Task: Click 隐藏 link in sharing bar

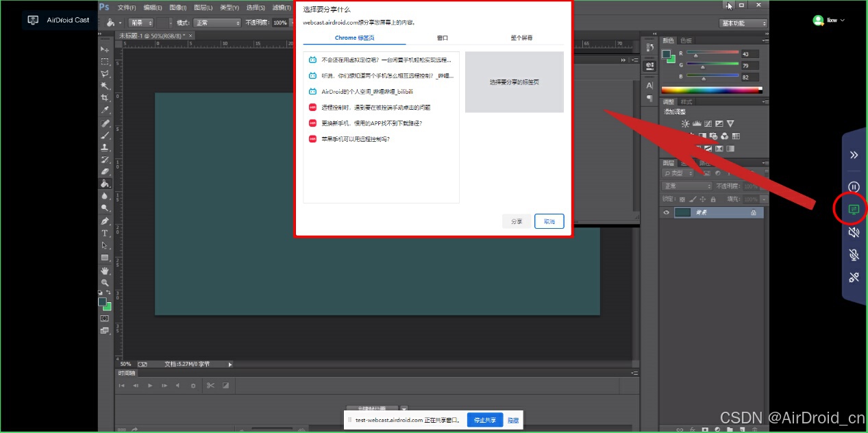Action: (513, 420)
